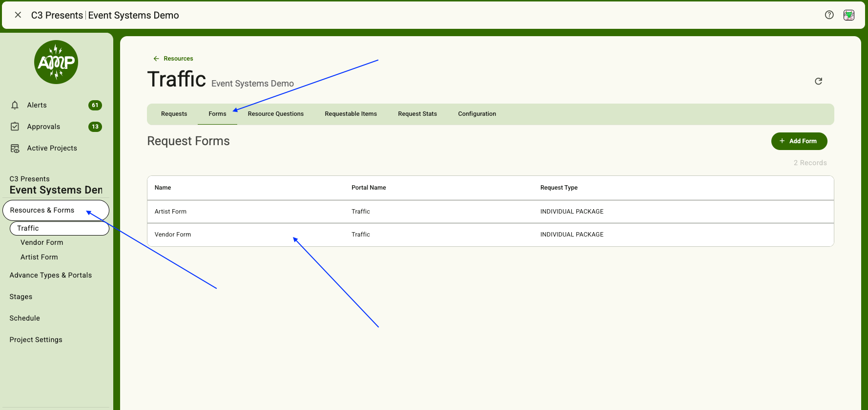Open Vendor Form in the sidebar
This screenshot has height=410, width=868.
click(x=41, y=242)
